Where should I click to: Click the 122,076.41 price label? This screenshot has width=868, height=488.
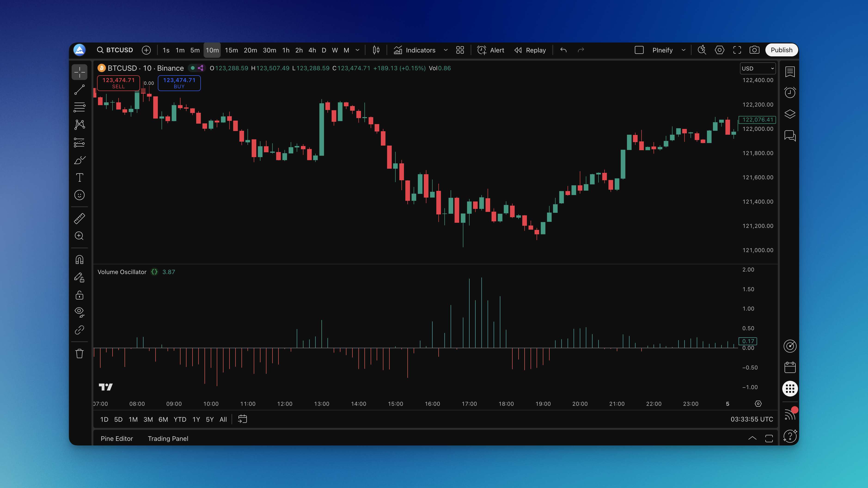coord(758,120)
